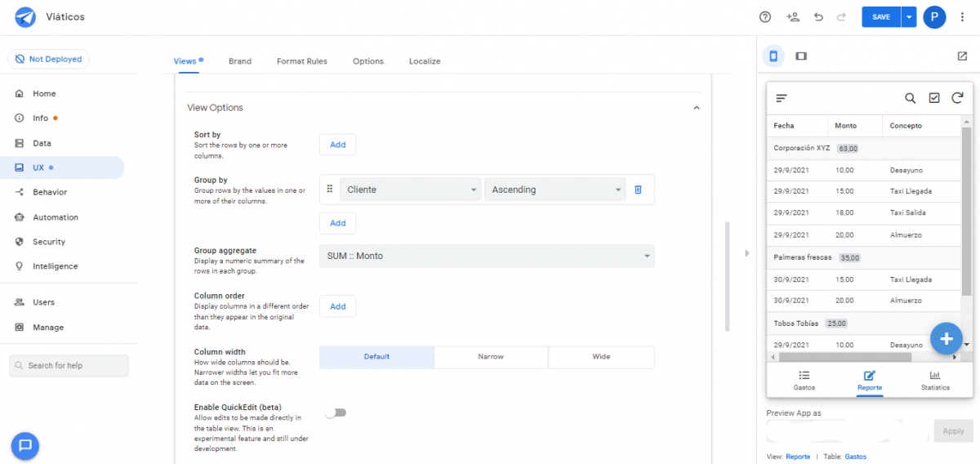The image size is (980, 464).
Task: Open preview in new window icon
Action: pyautogui.click(x=962, y=56)
